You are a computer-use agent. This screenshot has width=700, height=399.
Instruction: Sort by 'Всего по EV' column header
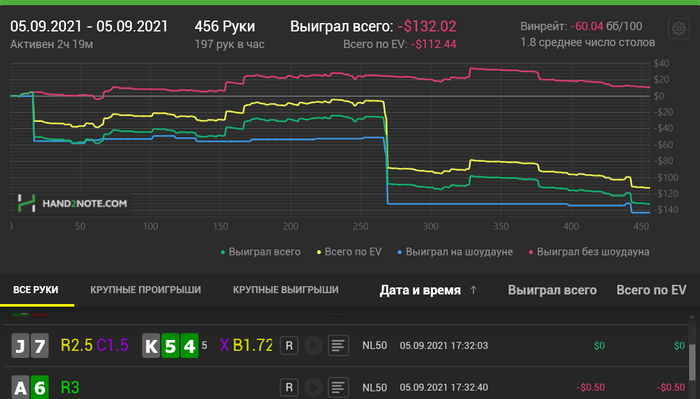coord(651,290)
